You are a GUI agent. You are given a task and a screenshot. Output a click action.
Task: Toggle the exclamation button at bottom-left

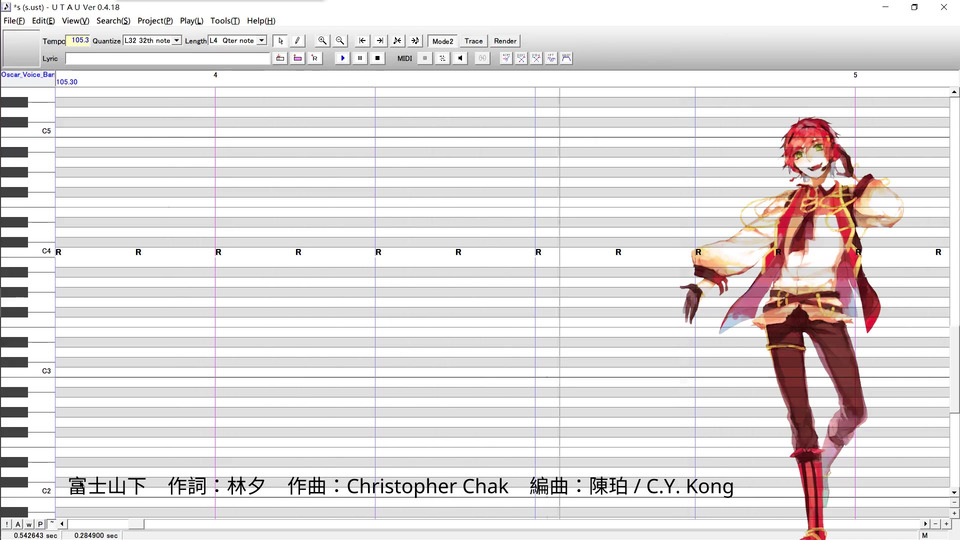click(x=7, y=524)
